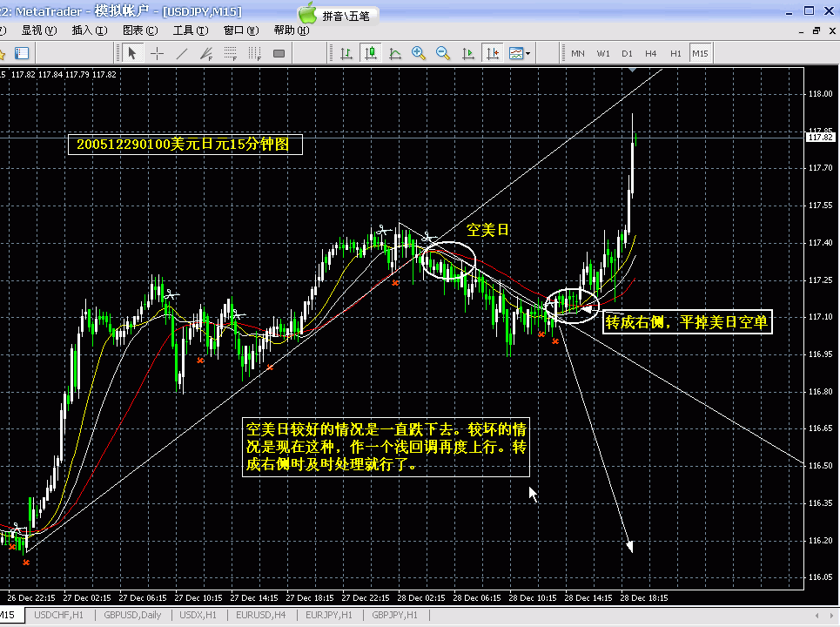Minimize the inner chart window
The image size is (840, 627).
tap(801, 31)
